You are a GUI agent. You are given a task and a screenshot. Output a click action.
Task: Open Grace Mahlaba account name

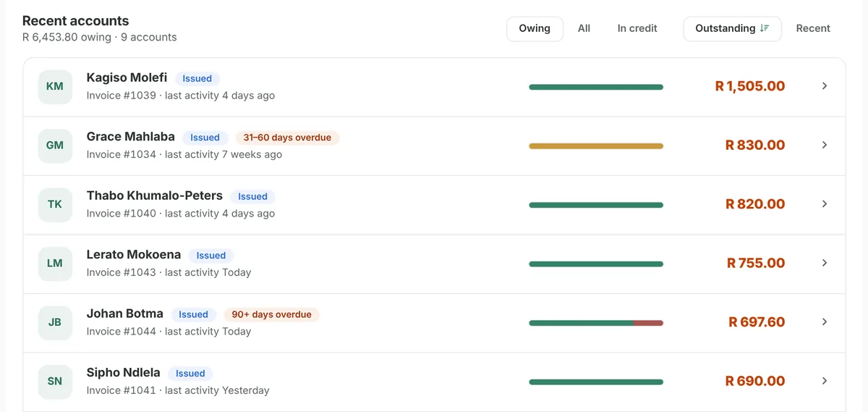130,137
